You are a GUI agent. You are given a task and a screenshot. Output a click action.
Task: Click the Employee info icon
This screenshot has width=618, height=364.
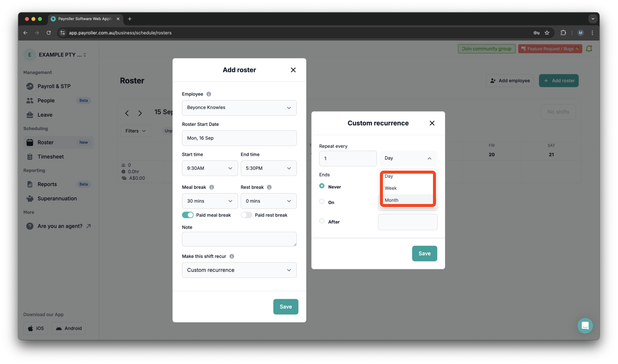pyautogui.click(x=209, y=94)
